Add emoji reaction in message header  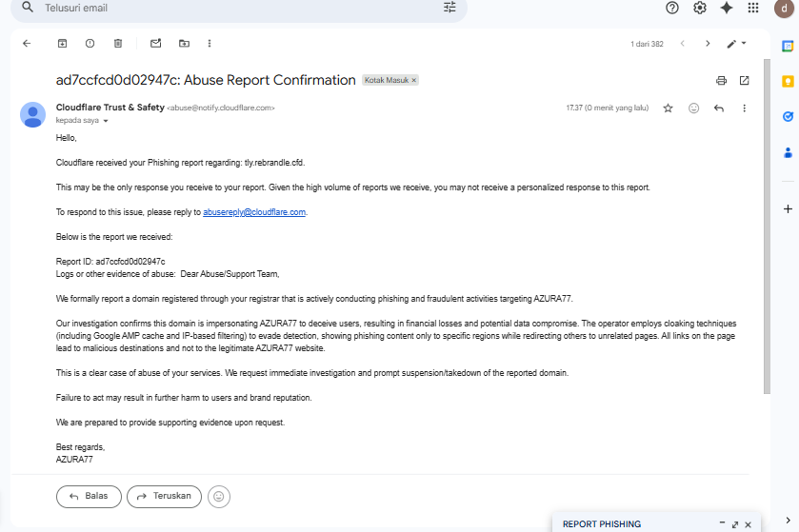click(693, 108)
